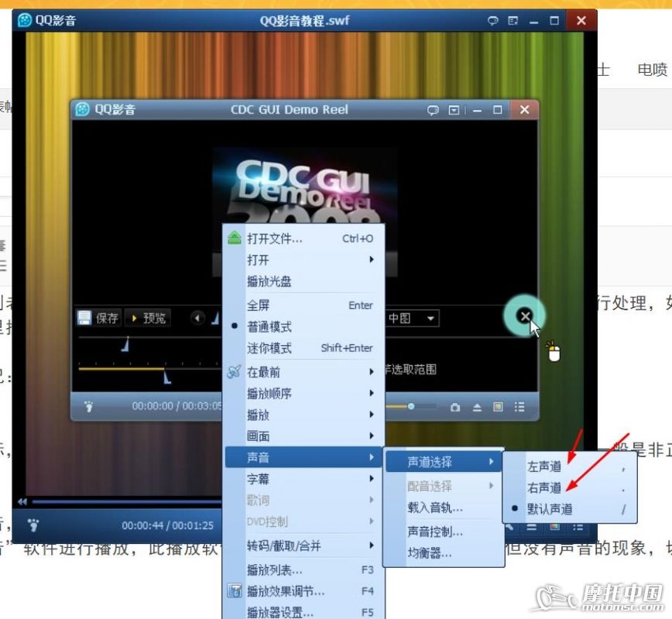Choose 全屏 Enter menu entry
This screenshot has width=672, height=619.
(303, 306)
